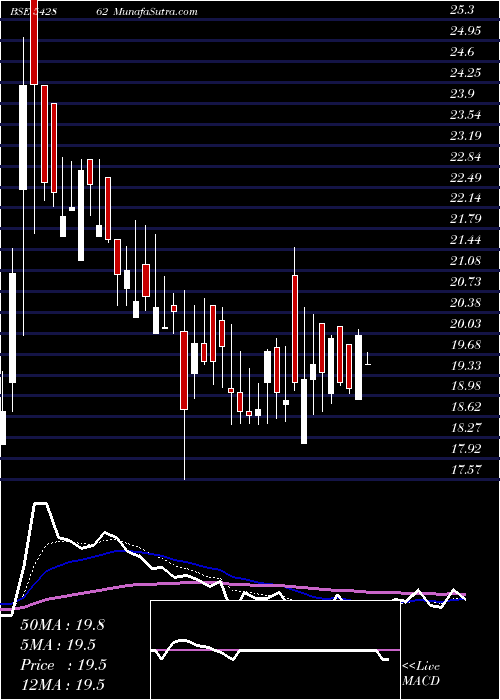Screen dimensions: 500x700
Task: Click the 24.25 price axis label
Action: (x=465, y=73)
